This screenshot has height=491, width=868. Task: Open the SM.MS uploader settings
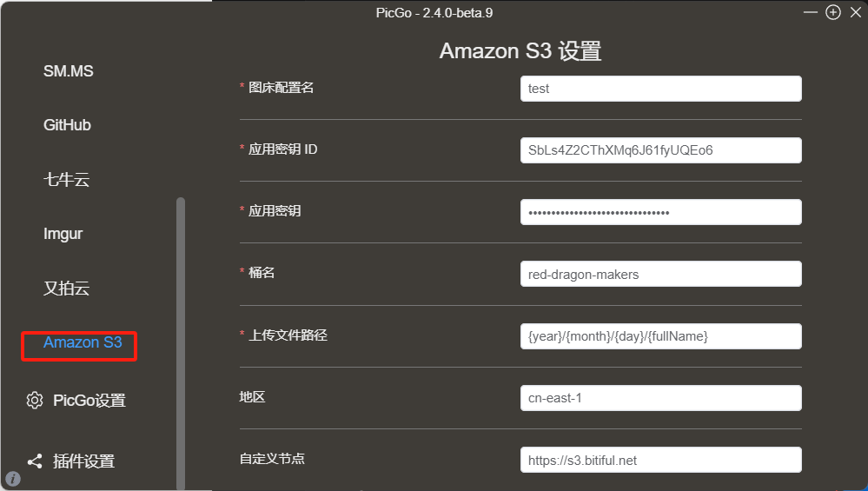[x=69, y=71]
